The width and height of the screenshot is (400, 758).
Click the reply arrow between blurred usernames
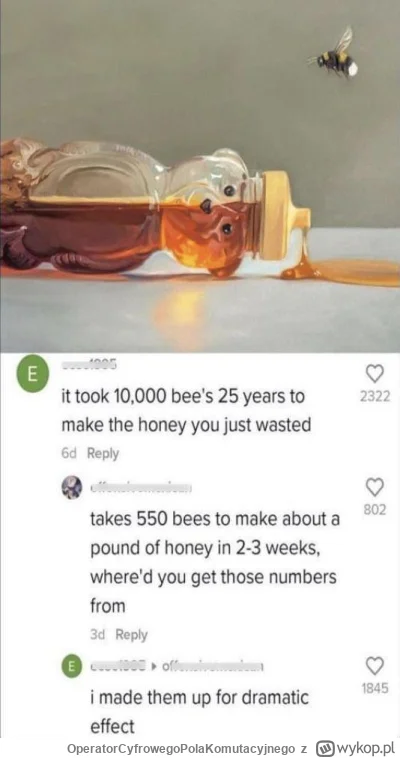coord(154,668)
